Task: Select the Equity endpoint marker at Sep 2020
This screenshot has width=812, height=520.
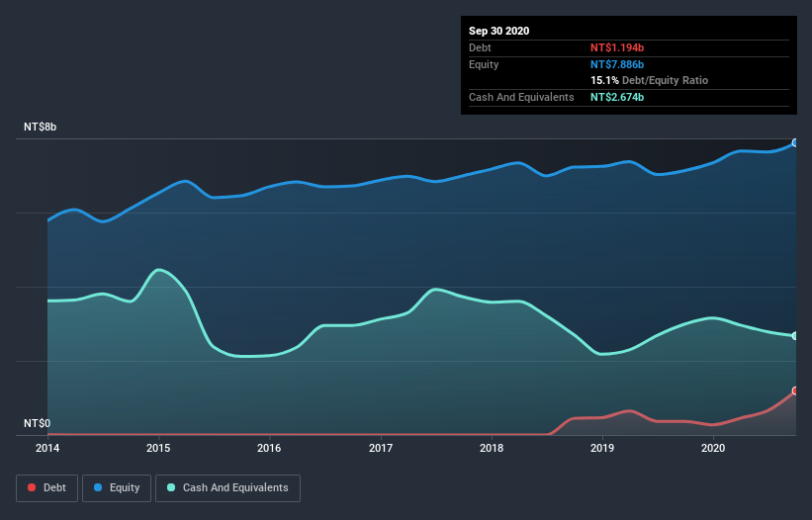Action: [x=795, y=142]
